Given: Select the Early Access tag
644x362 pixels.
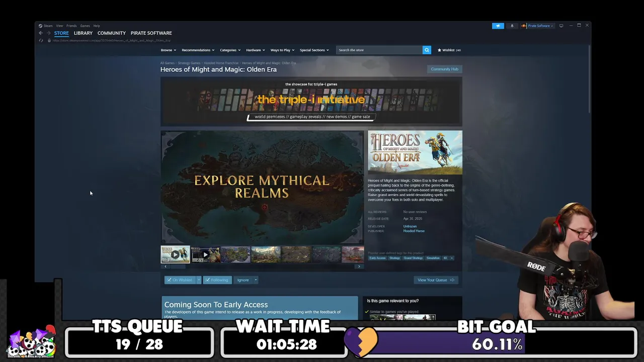Looking at the screenshot, I should click(x=377, y=258).
